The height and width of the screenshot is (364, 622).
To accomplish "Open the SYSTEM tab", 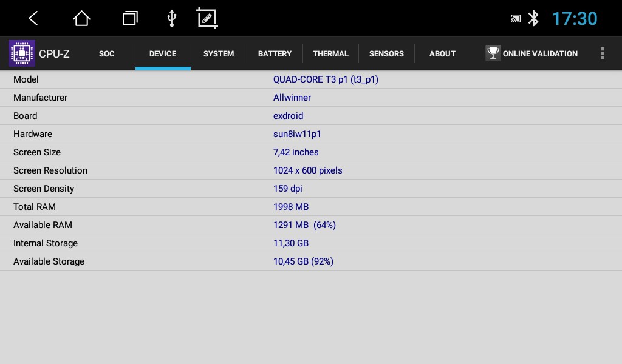I will [219, 53].
